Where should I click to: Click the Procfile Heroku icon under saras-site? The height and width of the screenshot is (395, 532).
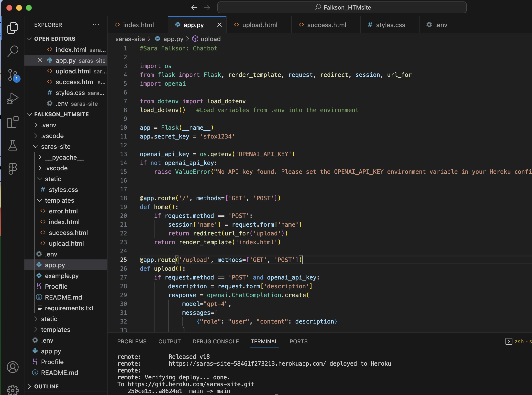point(39,286)
